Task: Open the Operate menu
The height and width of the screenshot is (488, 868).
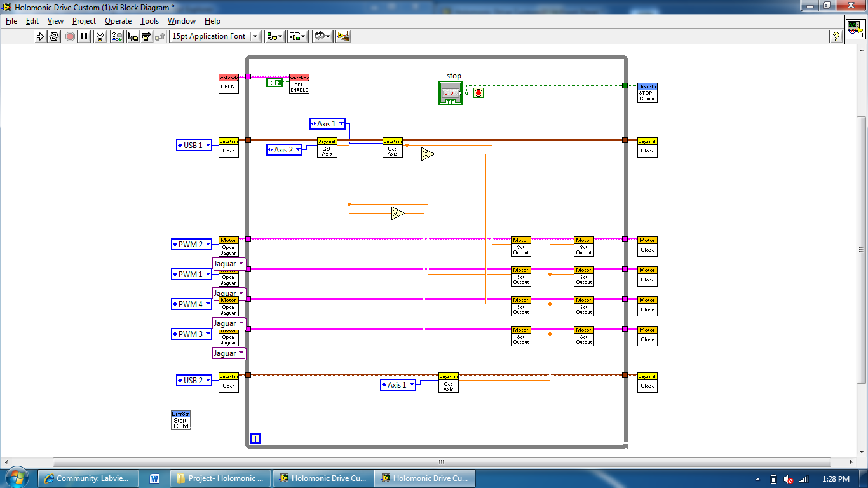Action: pyautogui.click(x=118, y=21)
